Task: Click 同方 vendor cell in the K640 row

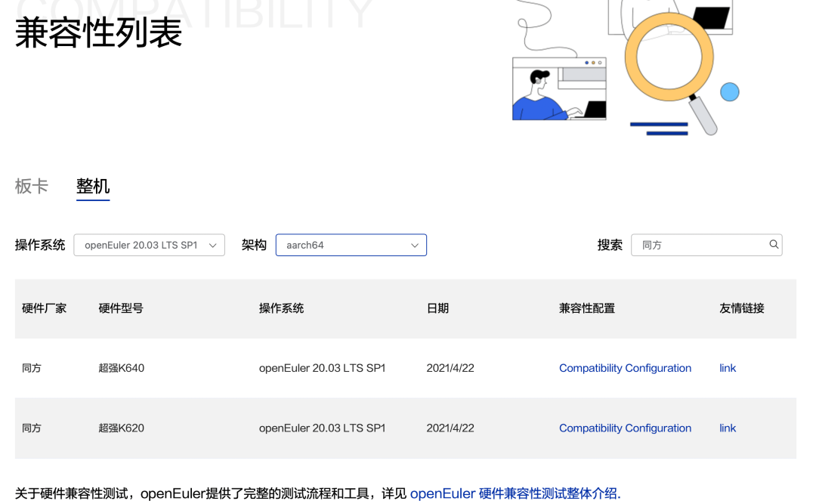Action: pyautogui.click(x=32, y=368)
